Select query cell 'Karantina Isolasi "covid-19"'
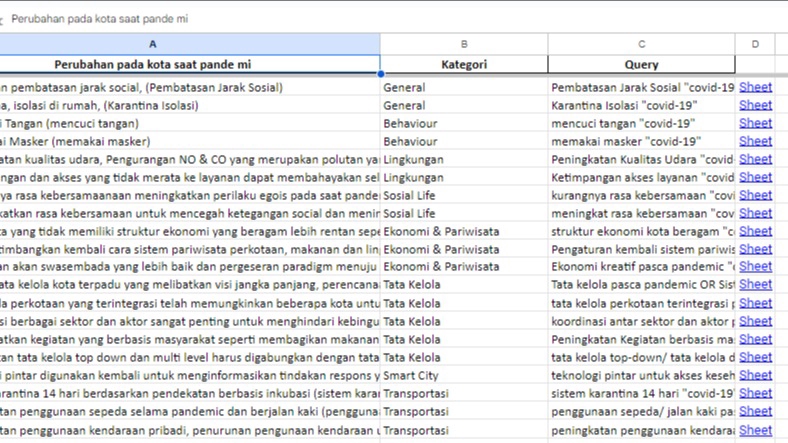Viewport: 788px width, 443px height. click(x=641, y=105)
